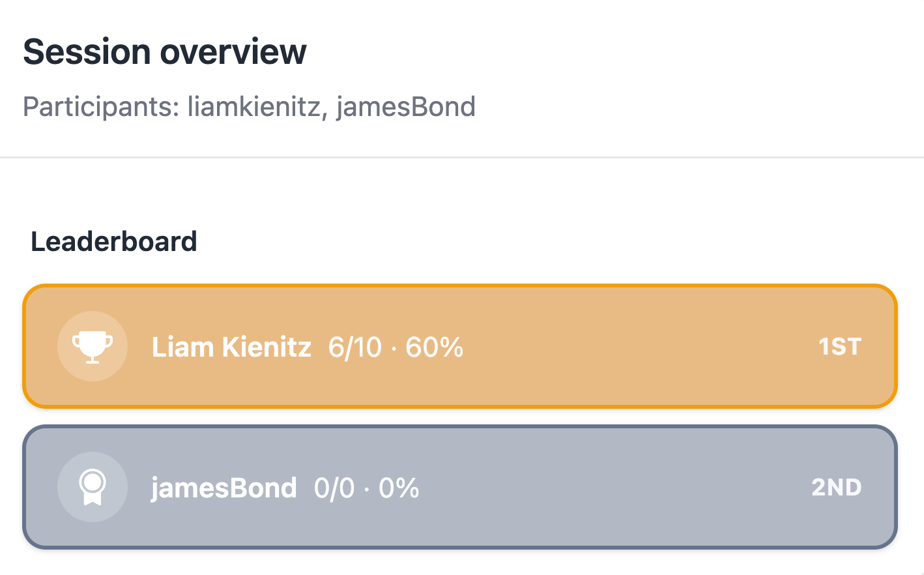Screen dimensions: 924x575
Task: Click the orange border of the first-place card
Action: pos(460,286)
